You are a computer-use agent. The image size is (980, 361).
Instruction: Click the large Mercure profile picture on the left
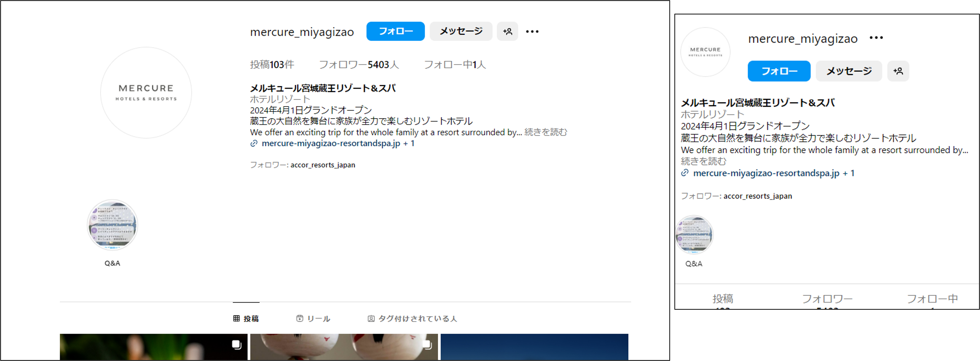(146, 93)
